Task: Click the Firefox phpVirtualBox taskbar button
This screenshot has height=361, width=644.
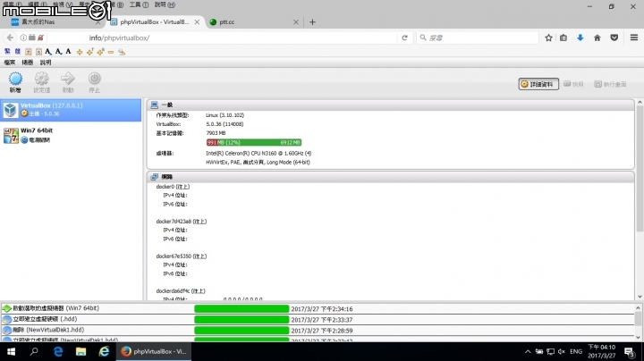Action: point(154,351)
